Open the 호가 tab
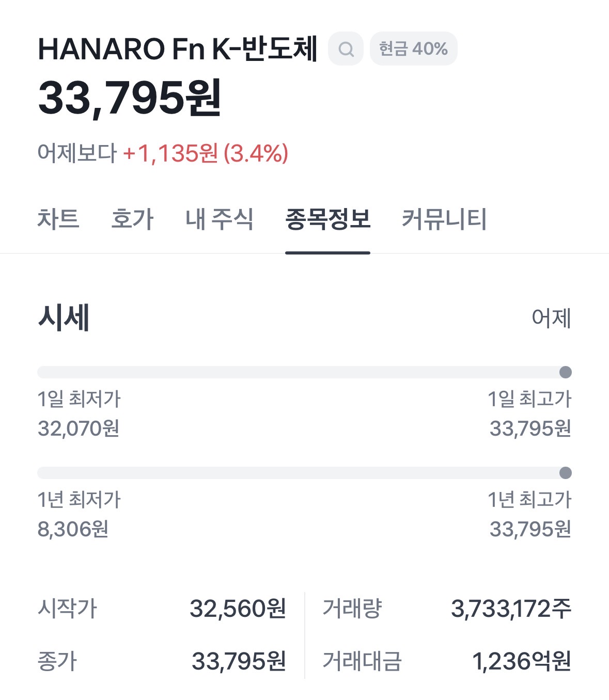Image resolution: width=609 pixels, height=700 pixels. (x=132, y=219)
